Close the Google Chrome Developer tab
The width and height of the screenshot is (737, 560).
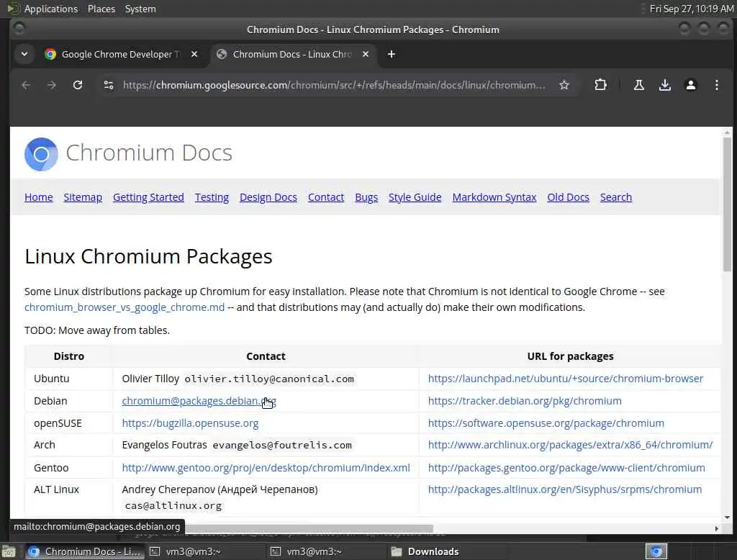point(194,54)
